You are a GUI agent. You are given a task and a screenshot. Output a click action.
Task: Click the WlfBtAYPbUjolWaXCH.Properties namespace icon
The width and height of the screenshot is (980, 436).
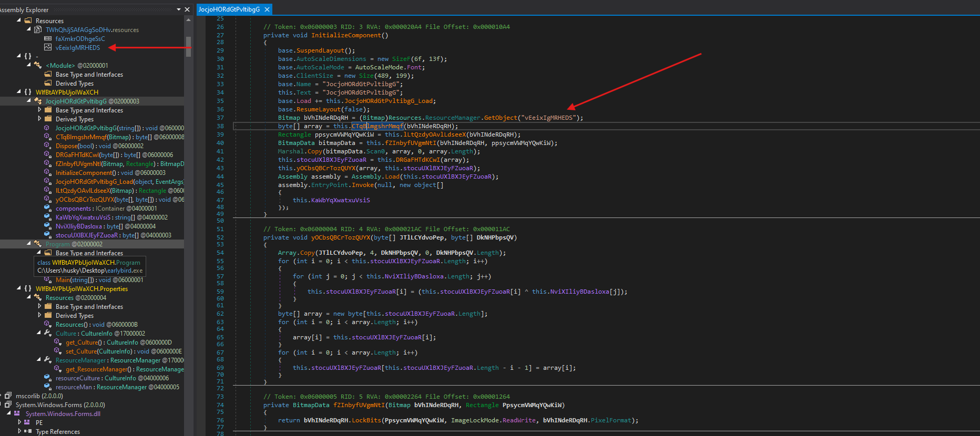pos(28,288)
